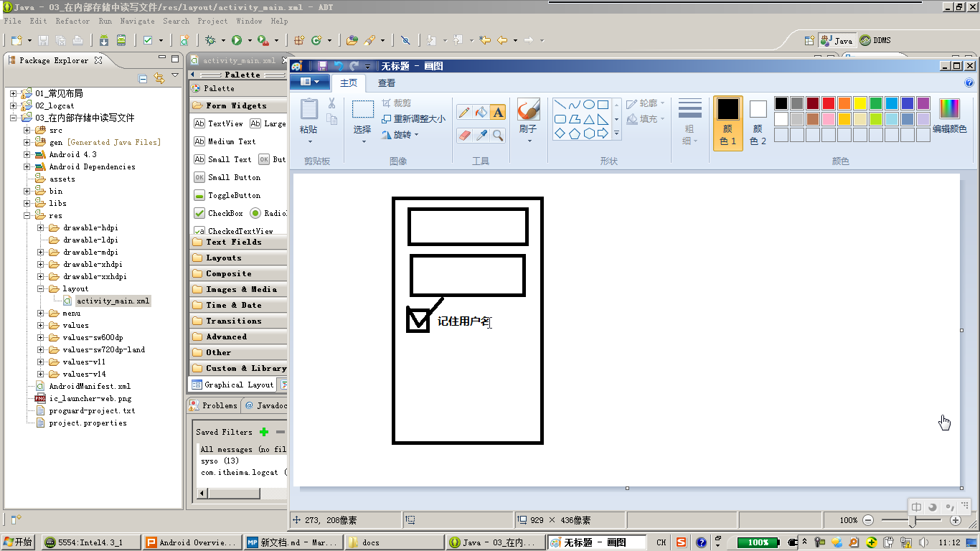Pick the yellow color swatch in palette
The height and width of the screenshot is (551, 980).
pyautogui.click(x=859, y=103)
